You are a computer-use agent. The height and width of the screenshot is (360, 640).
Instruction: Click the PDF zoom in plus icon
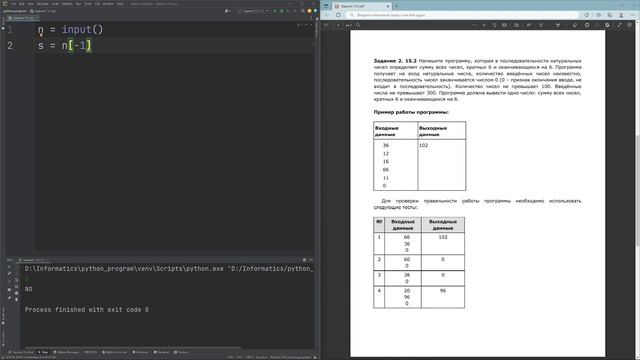pos(484,25)
